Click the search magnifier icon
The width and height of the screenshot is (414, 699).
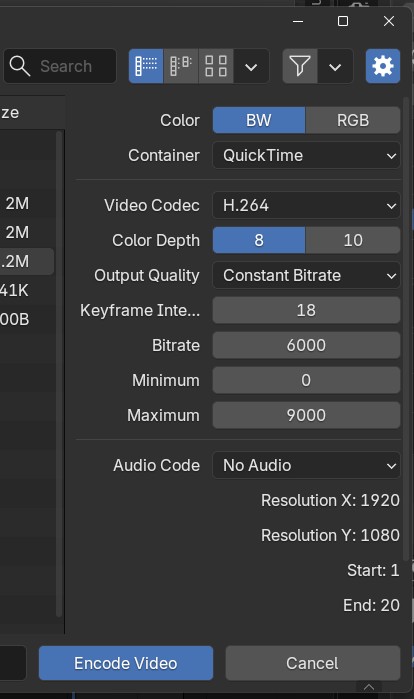click(x=20, y=66)
